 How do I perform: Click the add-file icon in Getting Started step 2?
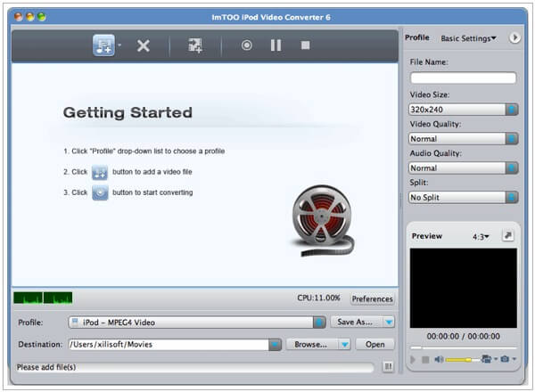click(x=100, y=173)
